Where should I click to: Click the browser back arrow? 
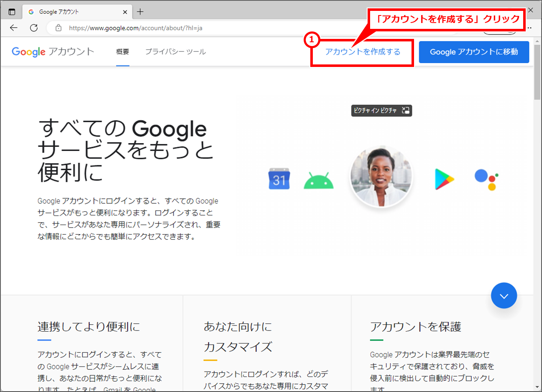coord(14,28)
